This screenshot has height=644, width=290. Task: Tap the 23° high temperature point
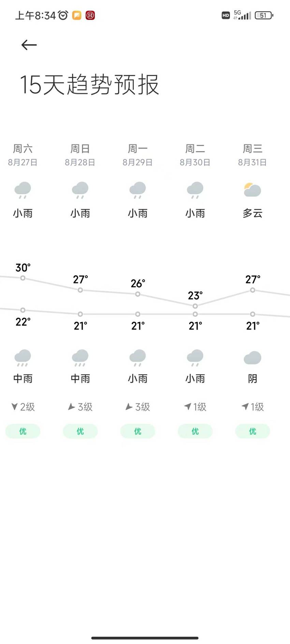(195, 306)
